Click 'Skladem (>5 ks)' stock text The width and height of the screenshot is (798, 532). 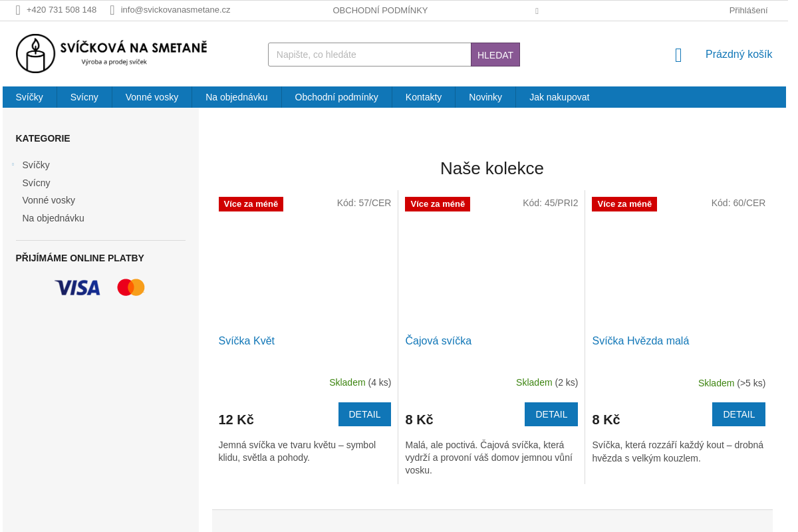coord(731,383)
